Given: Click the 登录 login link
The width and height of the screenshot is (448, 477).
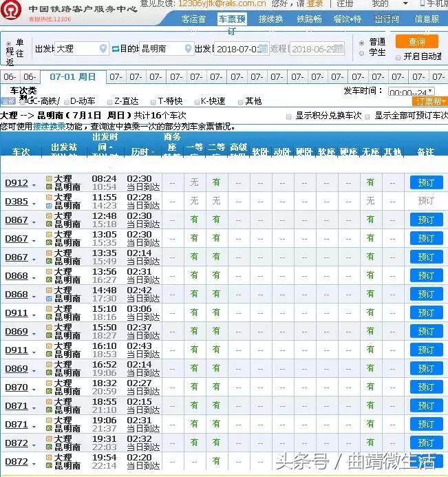Looking at the screenshot, I should tap(314, 3).
